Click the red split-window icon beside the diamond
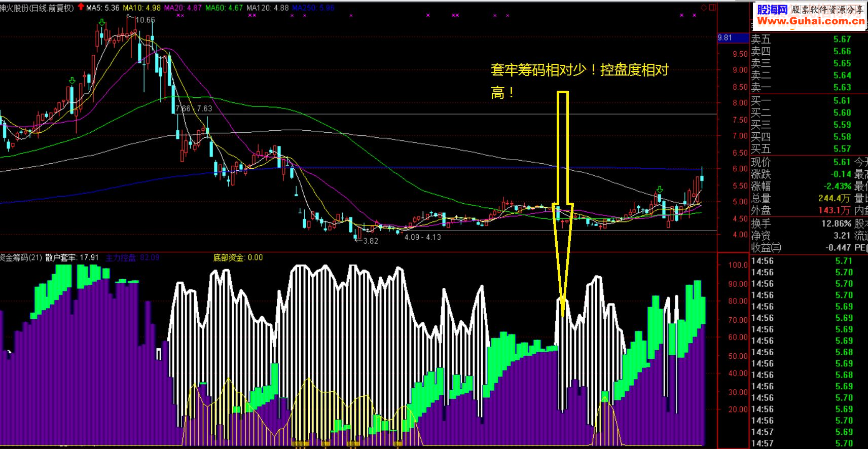The width and height of the screenshot is (868, 449). [712, 8]
